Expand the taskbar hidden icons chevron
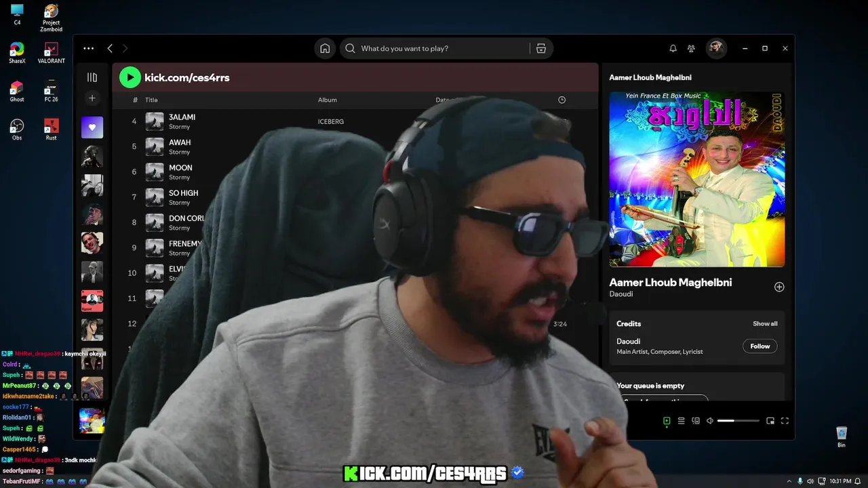 pos(789,481)
